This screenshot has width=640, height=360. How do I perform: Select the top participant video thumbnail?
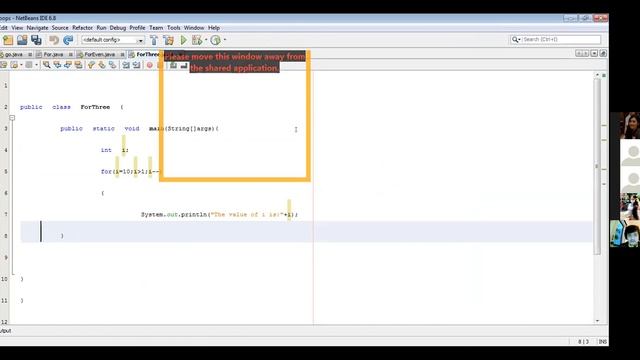click(629, 126)
